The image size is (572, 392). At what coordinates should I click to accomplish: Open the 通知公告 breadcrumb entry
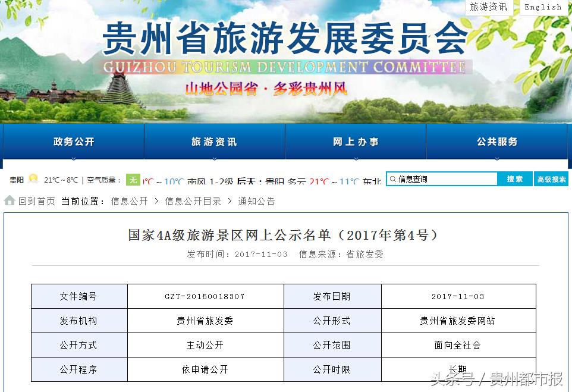pos(256,200)
